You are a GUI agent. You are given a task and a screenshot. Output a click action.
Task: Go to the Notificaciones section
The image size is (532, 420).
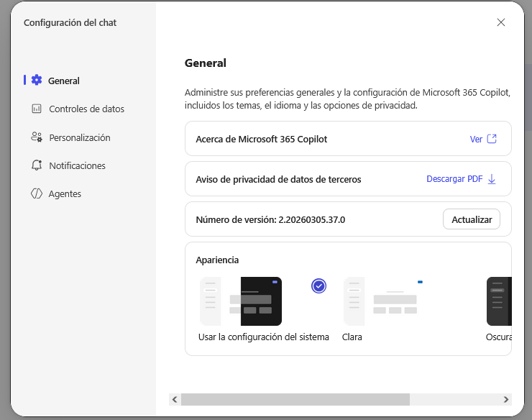tap(78, 165)
